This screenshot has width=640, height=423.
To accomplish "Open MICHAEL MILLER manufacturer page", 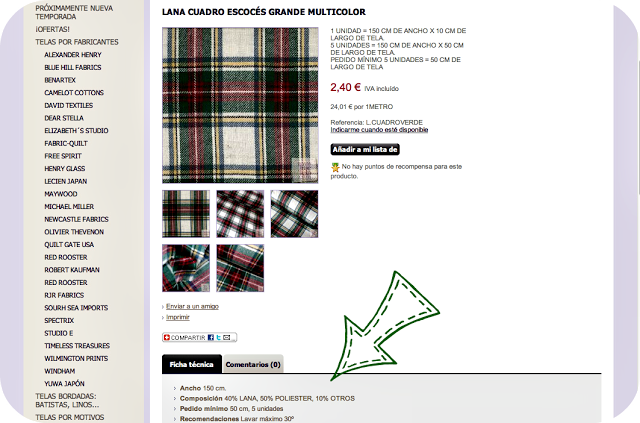I will [69, 207].
